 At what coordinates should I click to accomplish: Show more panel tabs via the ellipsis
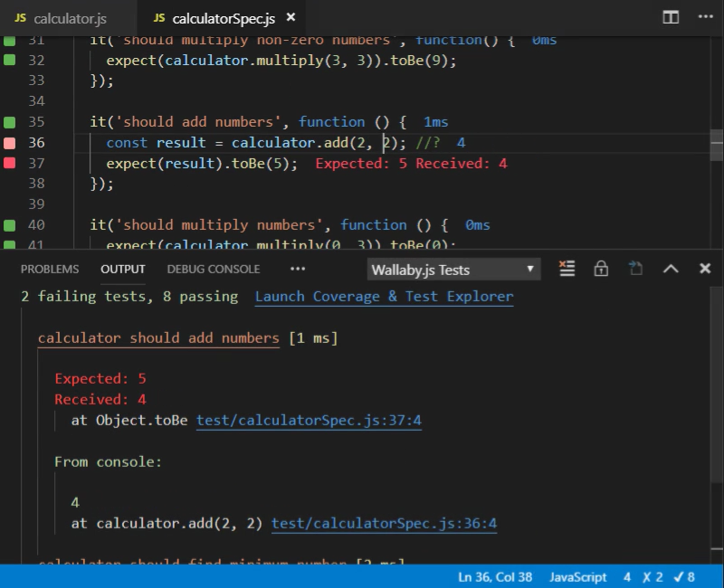298,269
